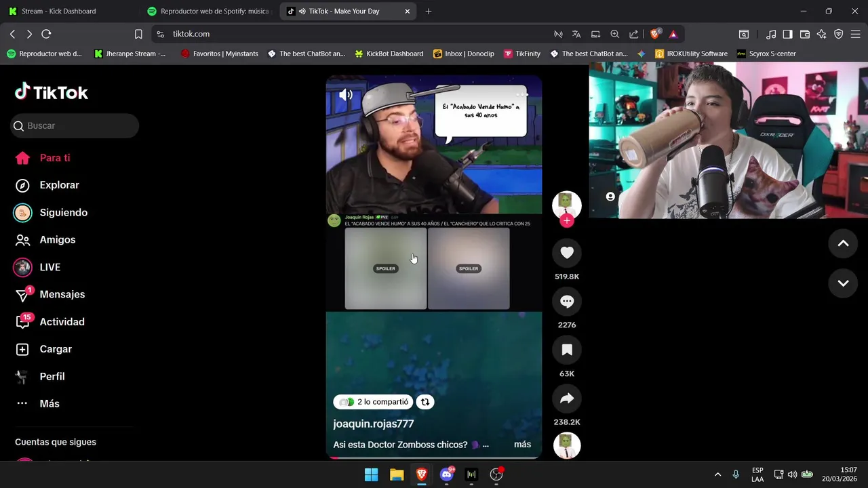This screenshot has height=488, width=868.
Task: Share the video via the arrow icon
Action: coord(567,399)
